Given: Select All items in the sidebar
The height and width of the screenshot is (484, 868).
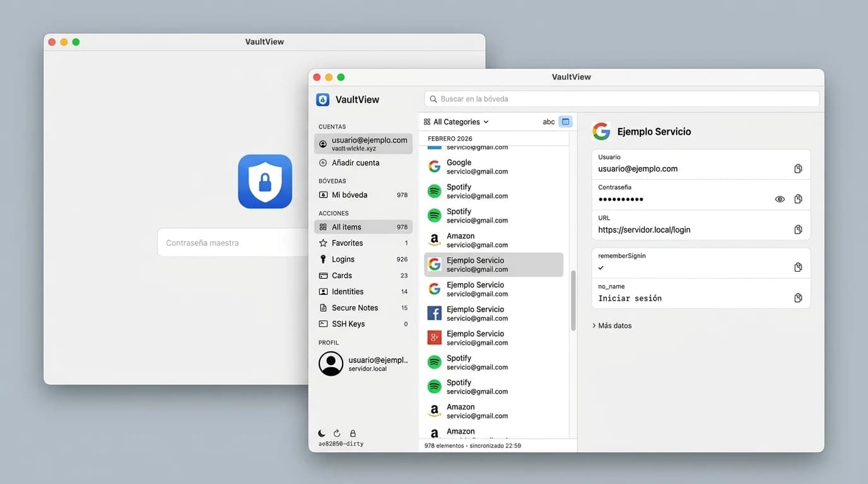Looking at the screenshot, I should [363, 227].
